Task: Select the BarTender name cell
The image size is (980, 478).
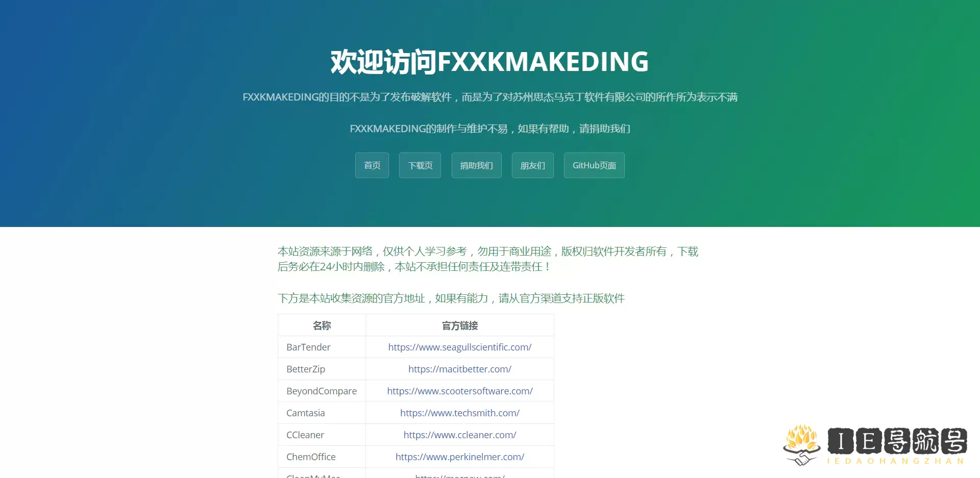Action: coord(308,347)
